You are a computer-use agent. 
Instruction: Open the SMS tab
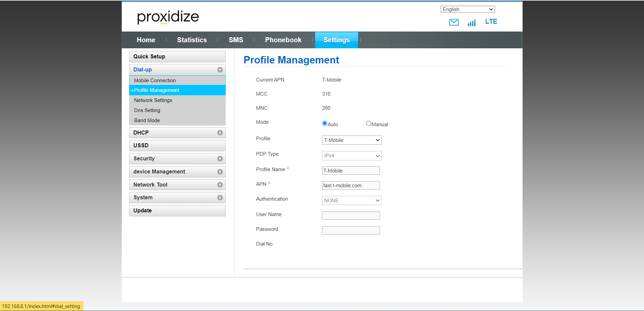236,40
